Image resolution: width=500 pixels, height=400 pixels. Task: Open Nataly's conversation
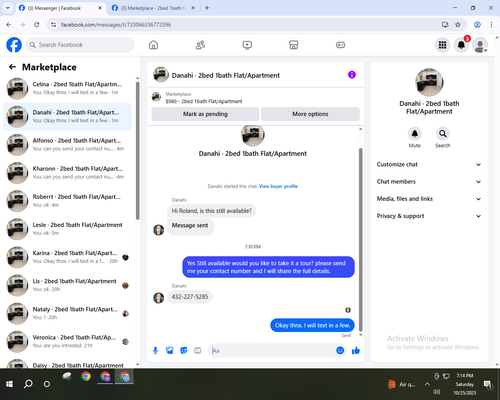pyautogui.click(x=67, y=313)
